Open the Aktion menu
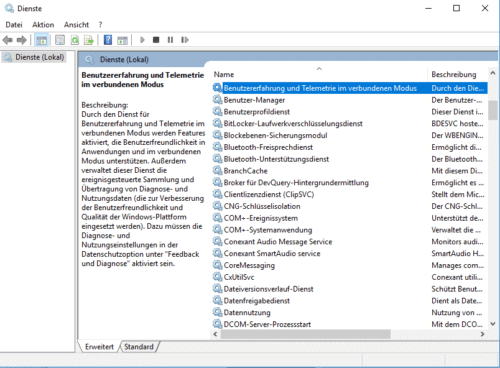 pos(43,25)
